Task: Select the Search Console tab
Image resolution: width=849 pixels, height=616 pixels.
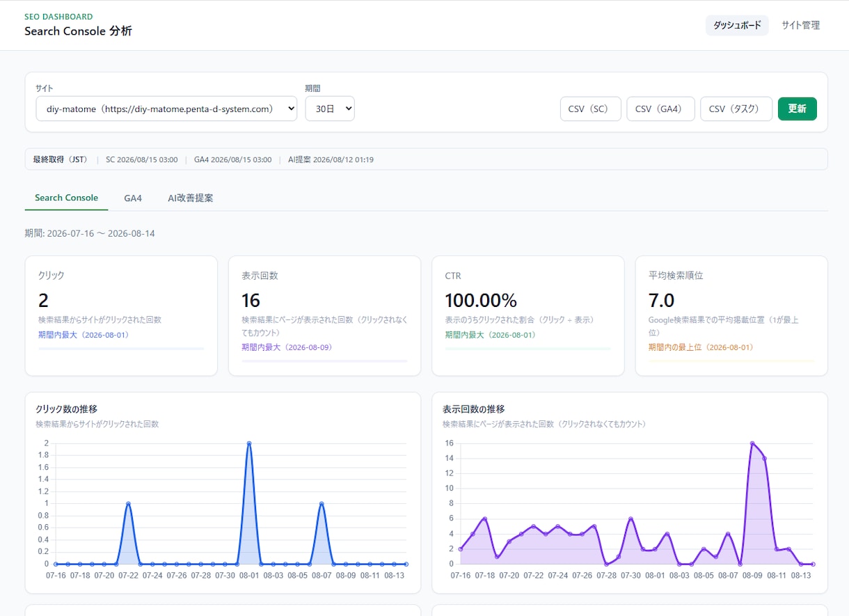Action: pos(66,198)
